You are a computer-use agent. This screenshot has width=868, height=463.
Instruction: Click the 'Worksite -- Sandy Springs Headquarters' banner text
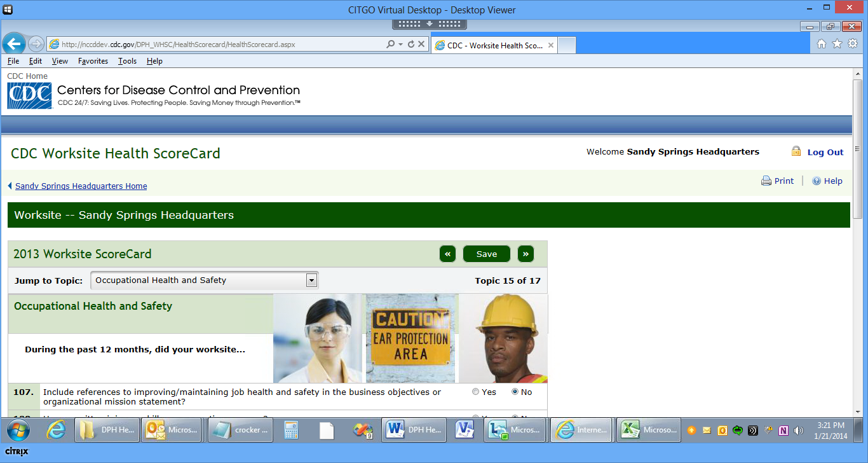tap(124, 215)
